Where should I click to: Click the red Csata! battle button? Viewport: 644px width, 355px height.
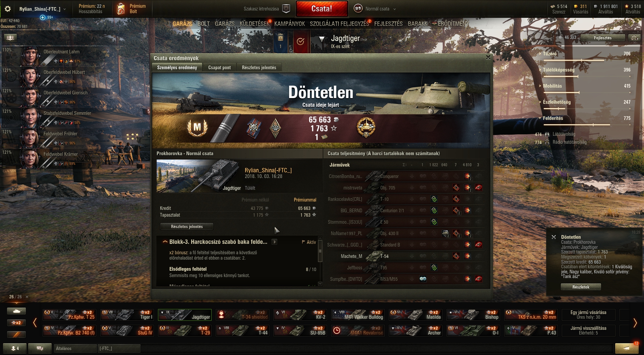[x=322, y=9]
